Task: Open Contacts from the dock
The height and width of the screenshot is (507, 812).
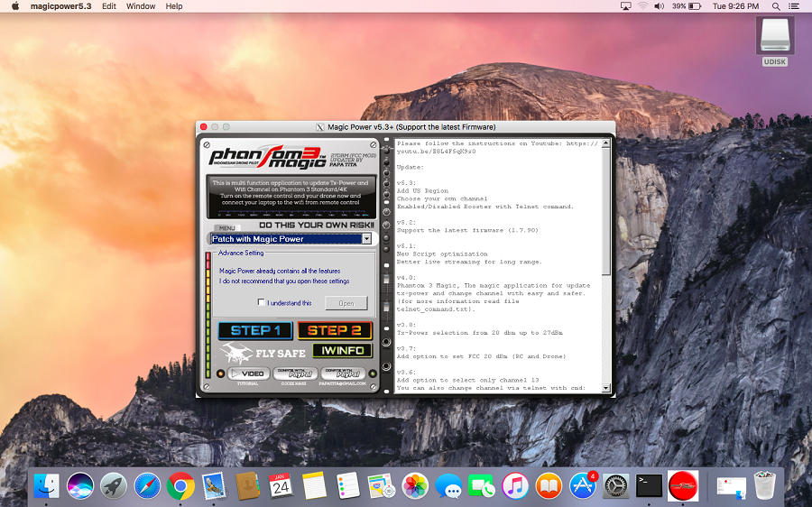Action: (247, 486)
